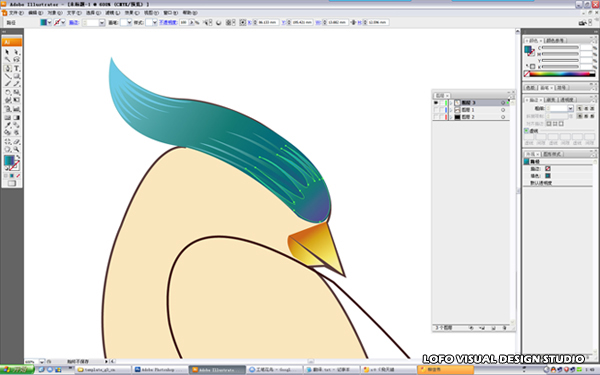Open fill color dropdown in control bar
Viewport: 600px width, 375px height.
point(49,23)
